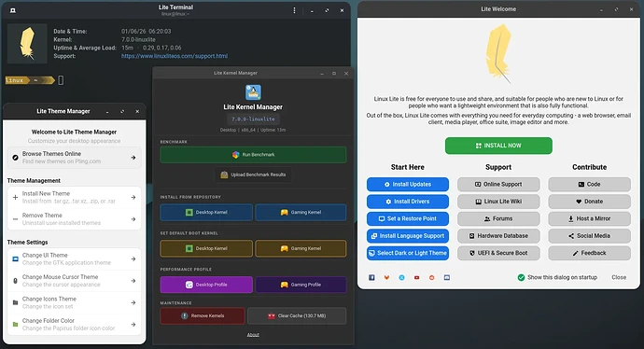Click the arrow for Change Mouse Cursor Theme
The width and height of the screenshot is (644, 349).
coord(133,281)
